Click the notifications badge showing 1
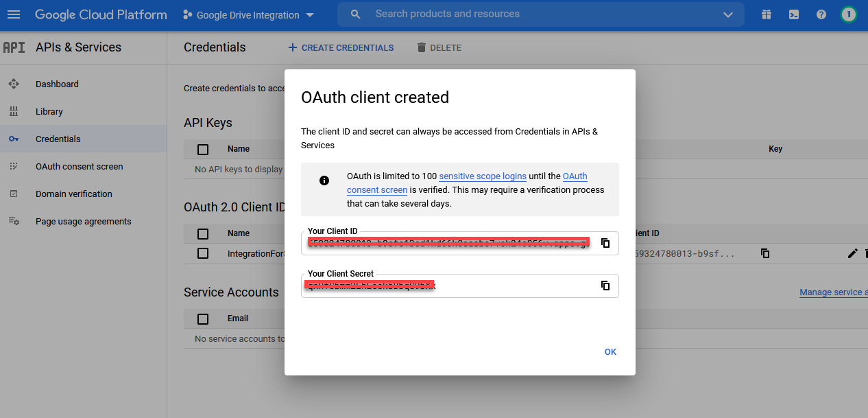Screen dimensions: 868x418 click(x=849, y=14)
